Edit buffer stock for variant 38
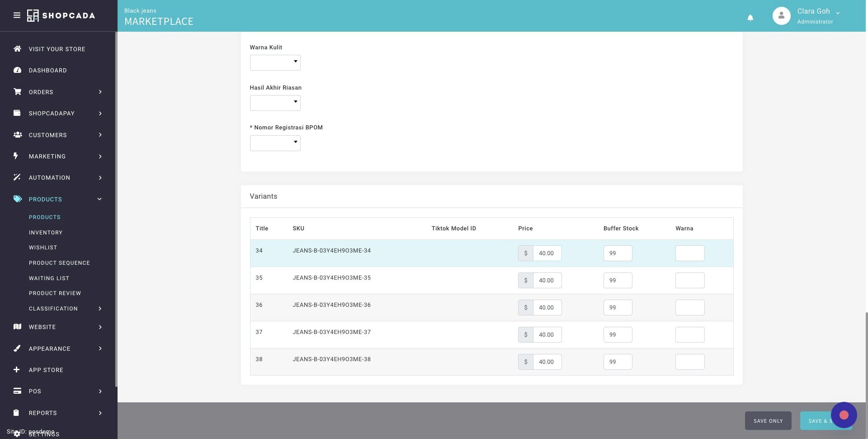 [x=618, y=362]
